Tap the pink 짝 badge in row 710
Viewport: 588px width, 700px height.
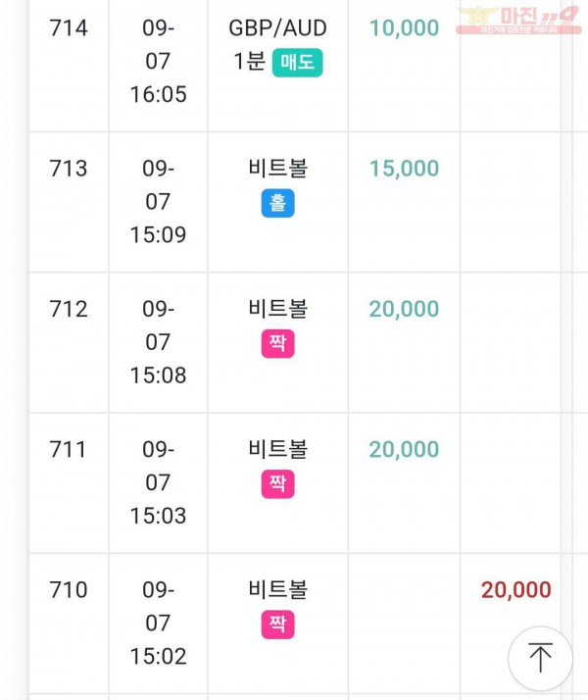pyautogui.click(x=277, y=625)
